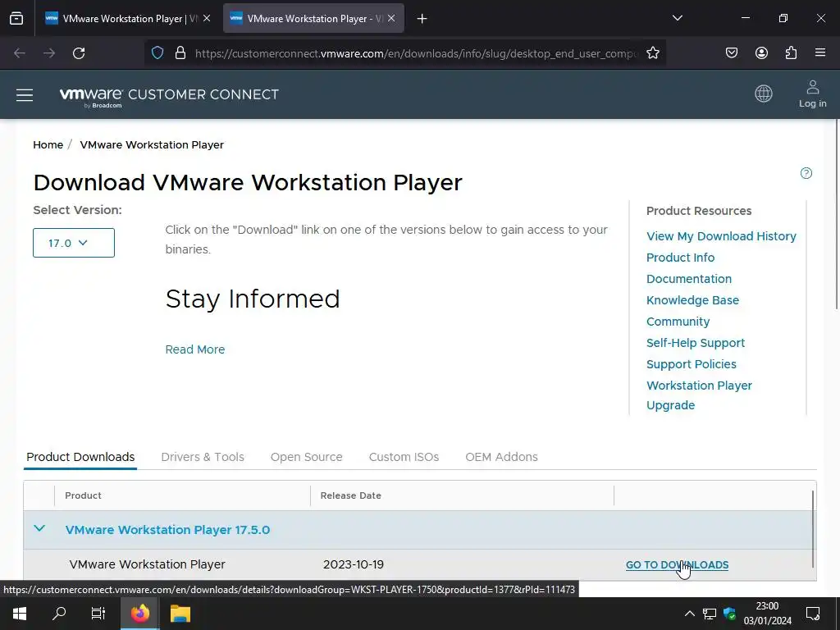Screen dimensions: 840x630
Task: Click the browser back arrow
Action: (x=20, y=53)
